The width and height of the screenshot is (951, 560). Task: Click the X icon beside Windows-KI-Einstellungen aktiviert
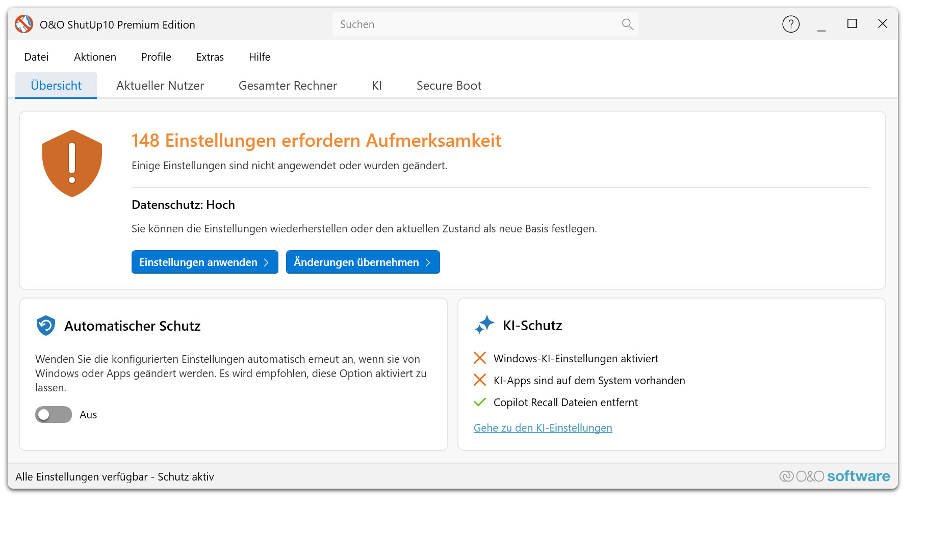click(x=480, y=358)
